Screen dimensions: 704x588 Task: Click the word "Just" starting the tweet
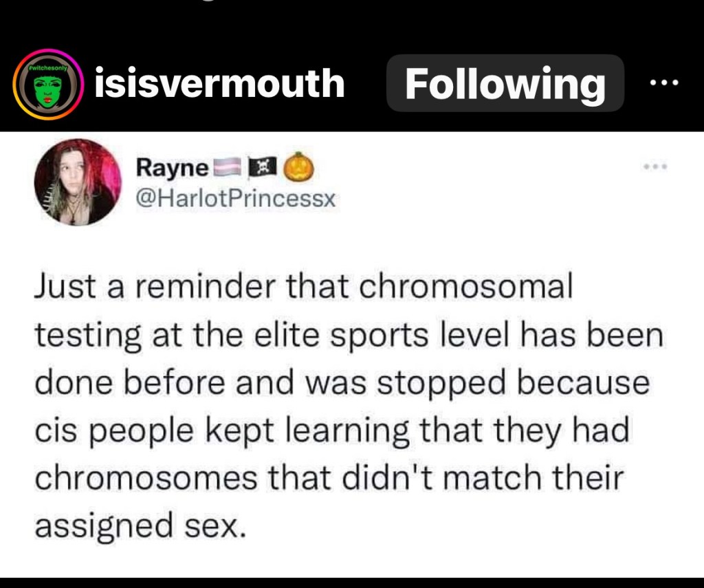pyautogui.click(x=61, y=288)
